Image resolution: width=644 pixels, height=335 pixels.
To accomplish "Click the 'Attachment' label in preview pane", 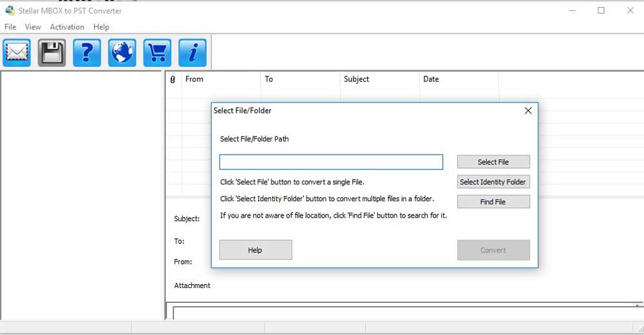I will (x=192, y=285).
